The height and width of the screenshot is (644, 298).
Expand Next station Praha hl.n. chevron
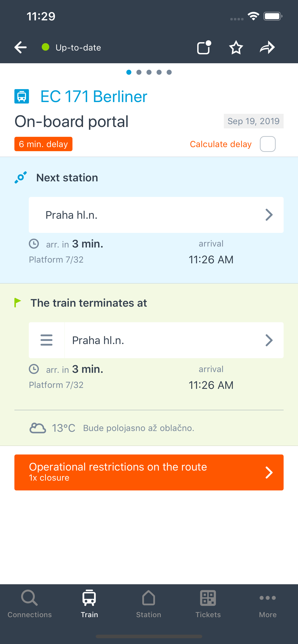[269, 215]
